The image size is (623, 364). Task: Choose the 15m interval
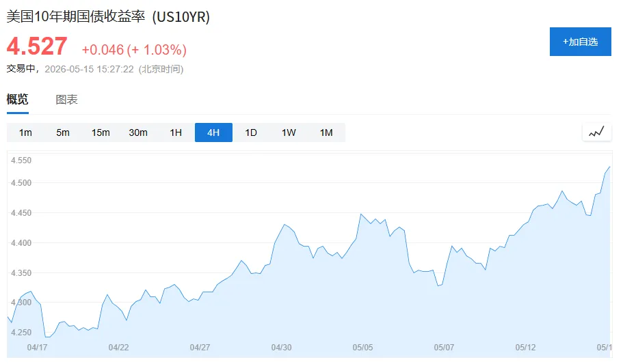tap(101, 132)
